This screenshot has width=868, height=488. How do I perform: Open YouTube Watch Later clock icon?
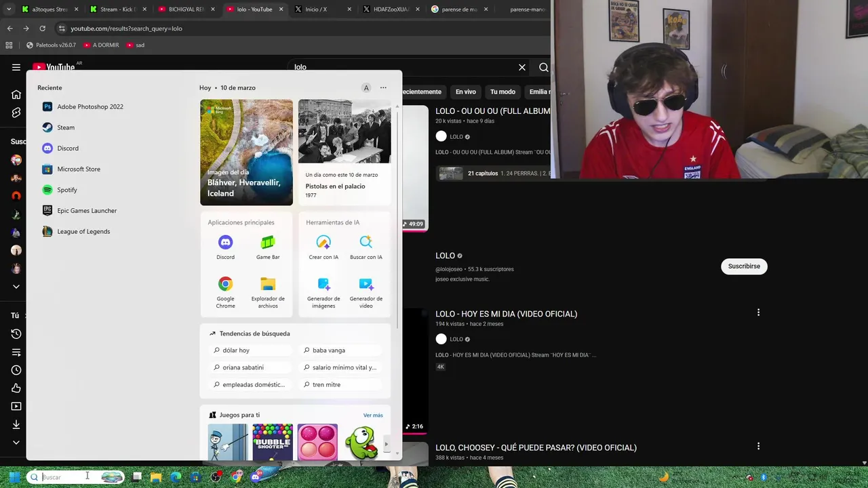tap(16, 370)
